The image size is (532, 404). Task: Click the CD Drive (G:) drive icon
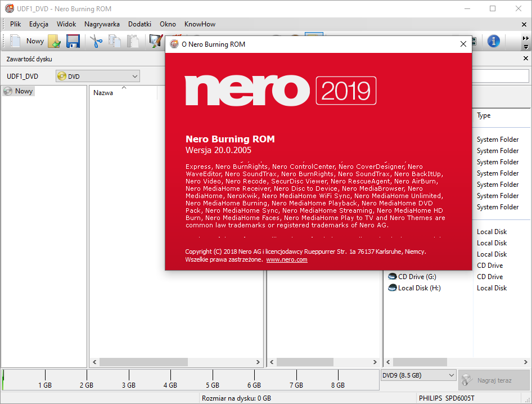coord(393,277)
